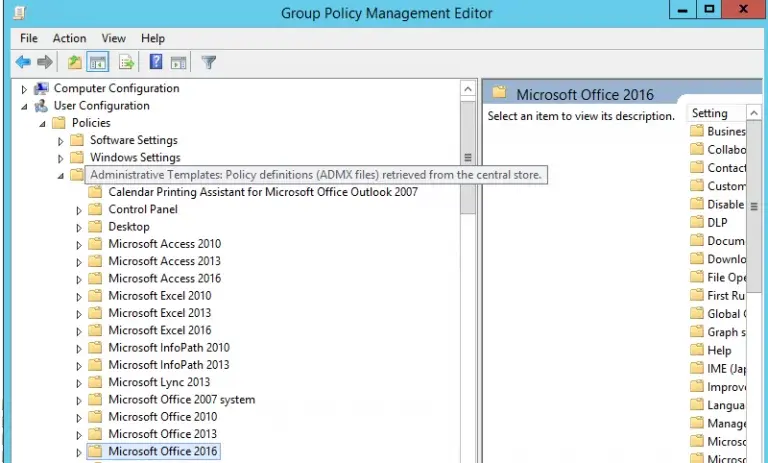This screenshot has height=463, width=768.
Task: Click the Up One Level folder icon
Action: pos(74,62)
